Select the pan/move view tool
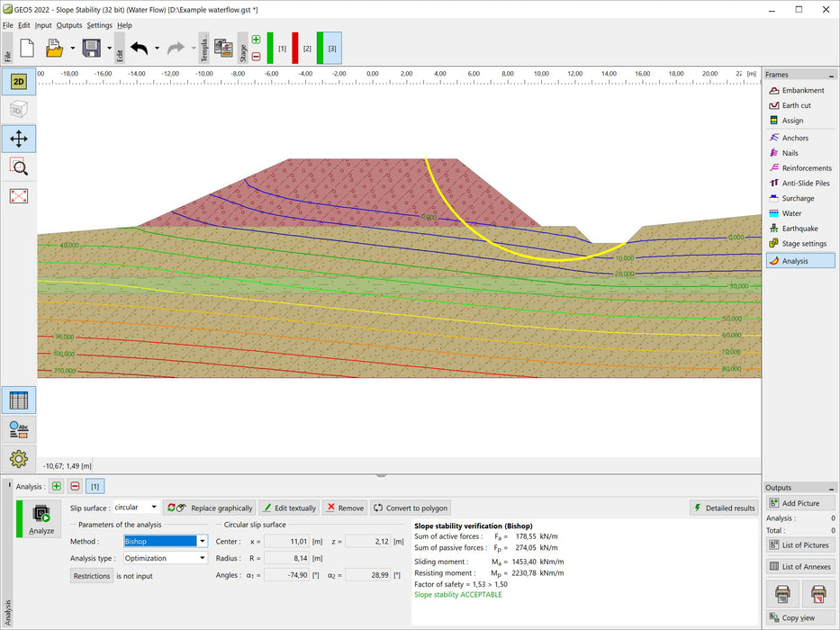Screen dimensions: 840x630 tap(18, 138)
